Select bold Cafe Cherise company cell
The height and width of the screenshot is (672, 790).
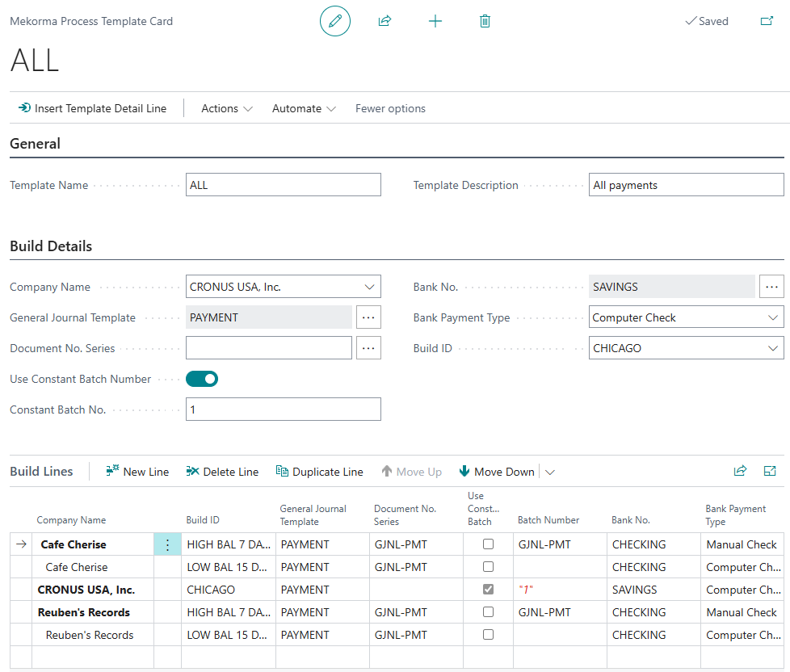click(93, 544)
